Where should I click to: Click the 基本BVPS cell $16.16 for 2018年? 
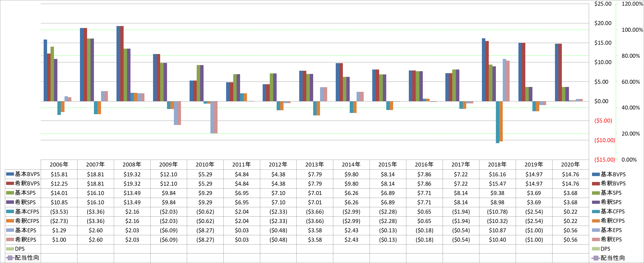(497, 174)
